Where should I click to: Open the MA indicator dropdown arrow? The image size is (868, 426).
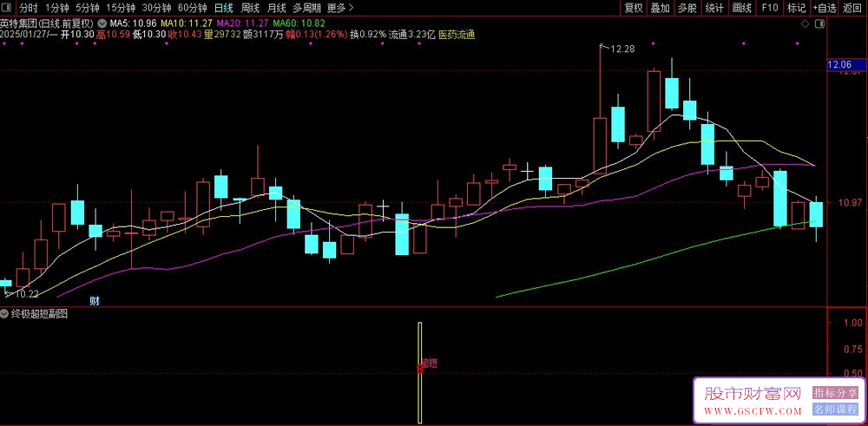(x=102, y=23)
